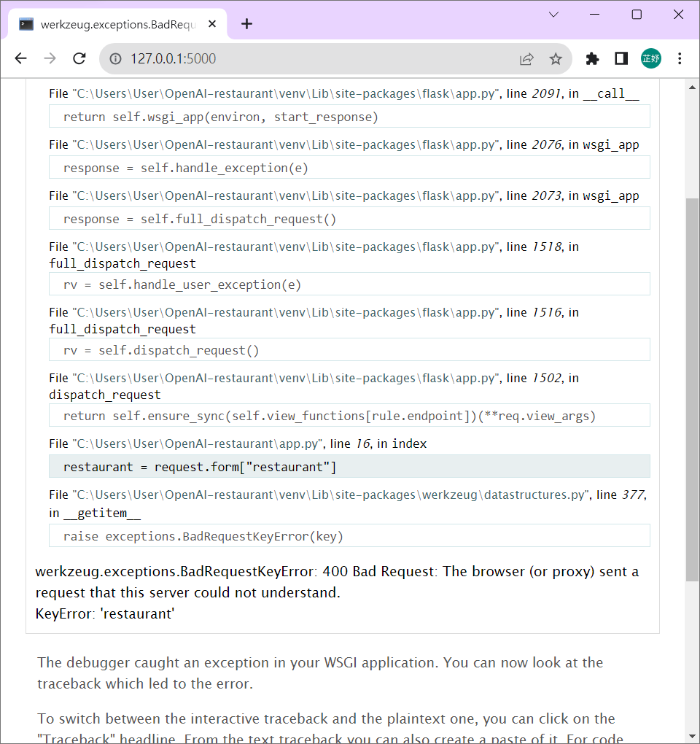The image size is (700, 744).
Task: Click the app.py line 2076 wsgi_app file header
Action: coord(344,144)
